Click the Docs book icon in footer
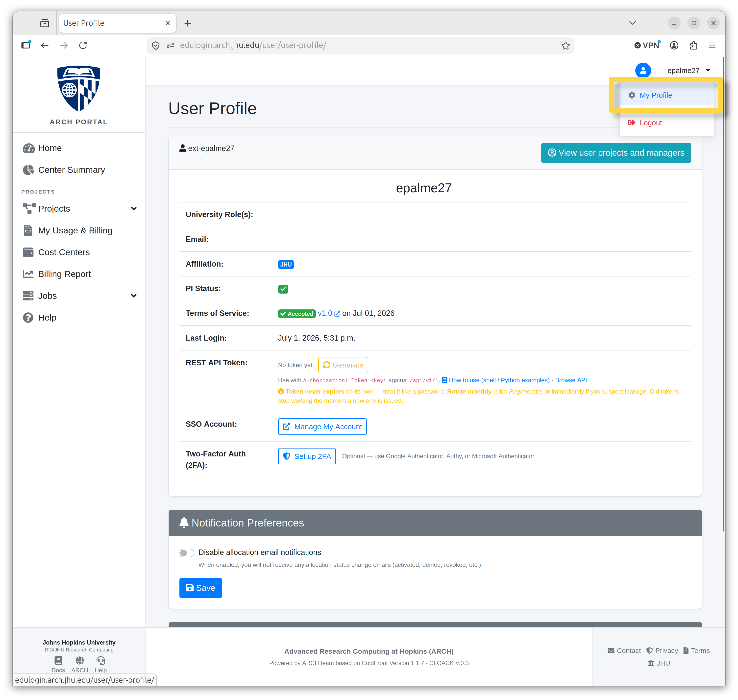Image resolution: width=738 pixels, height=700 pixels. tap(58, 660)
